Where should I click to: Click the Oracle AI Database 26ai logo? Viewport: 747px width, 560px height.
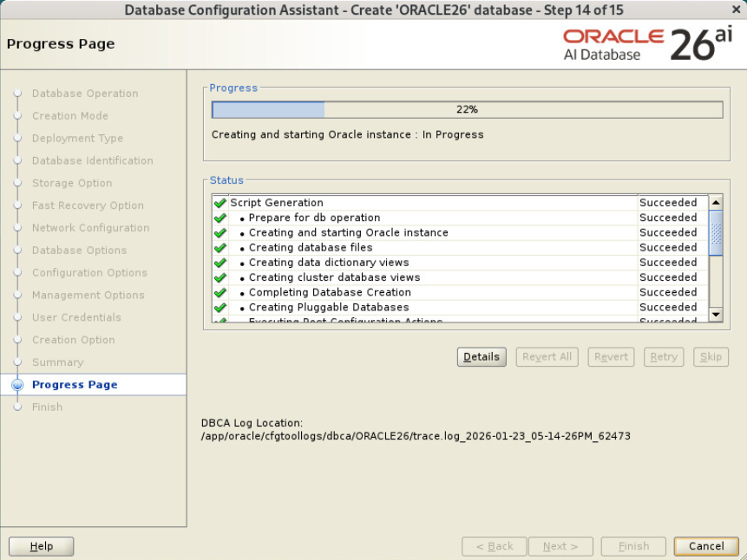point(647,44)
